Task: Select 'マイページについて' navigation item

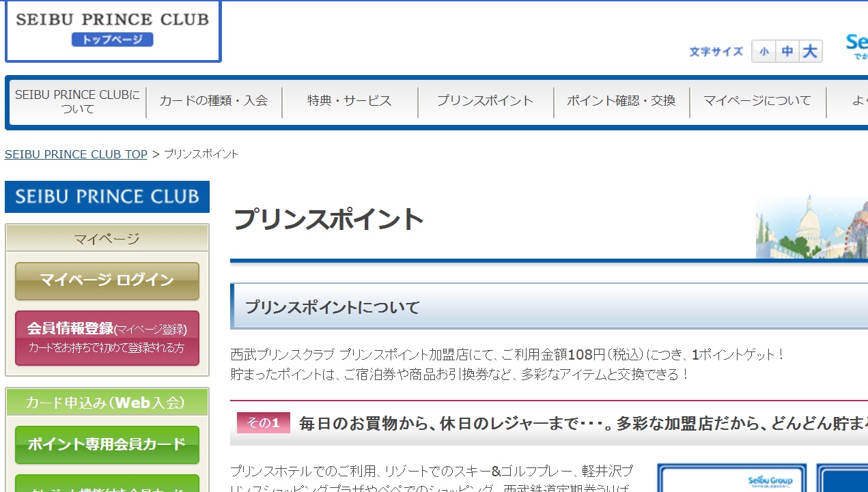Action: click(757, 101)
